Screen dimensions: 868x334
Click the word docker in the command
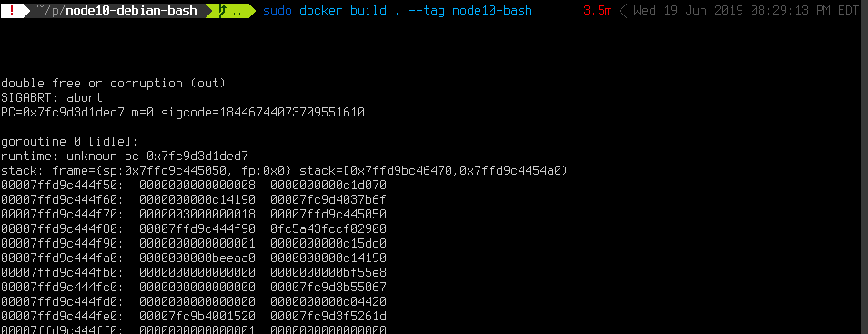(x=320, y=11)
